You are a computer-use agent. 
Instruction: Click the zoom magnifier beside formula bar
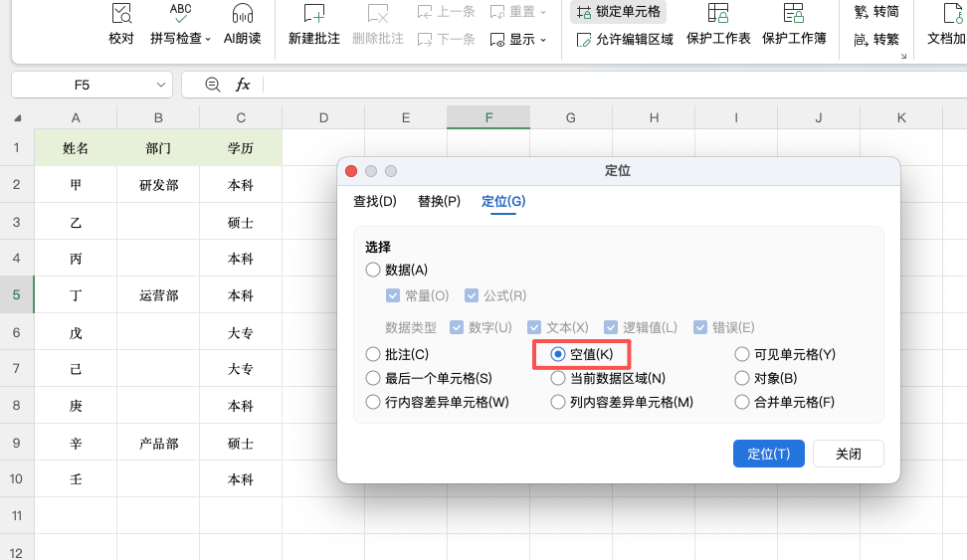[x=213, y=85]
